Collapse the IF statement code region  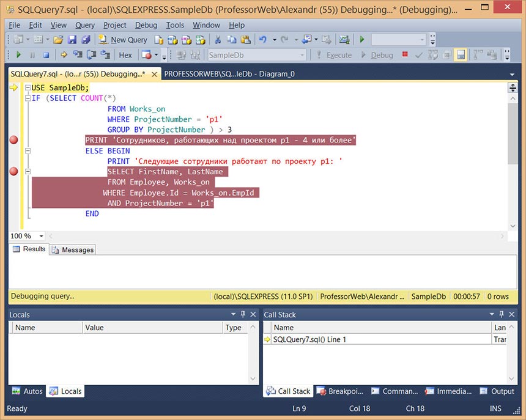(28, 98)
